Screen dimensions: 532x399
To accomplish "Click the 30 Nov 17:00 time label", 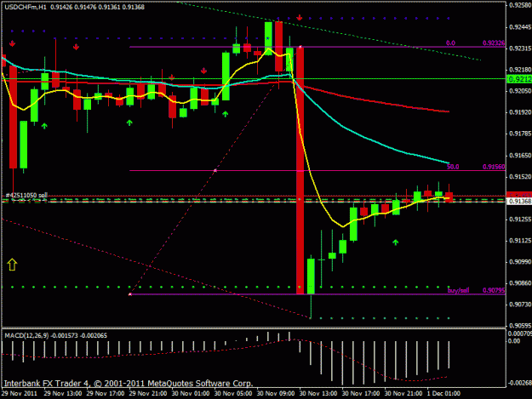I will pyautogui.click(x=361, y=394).
